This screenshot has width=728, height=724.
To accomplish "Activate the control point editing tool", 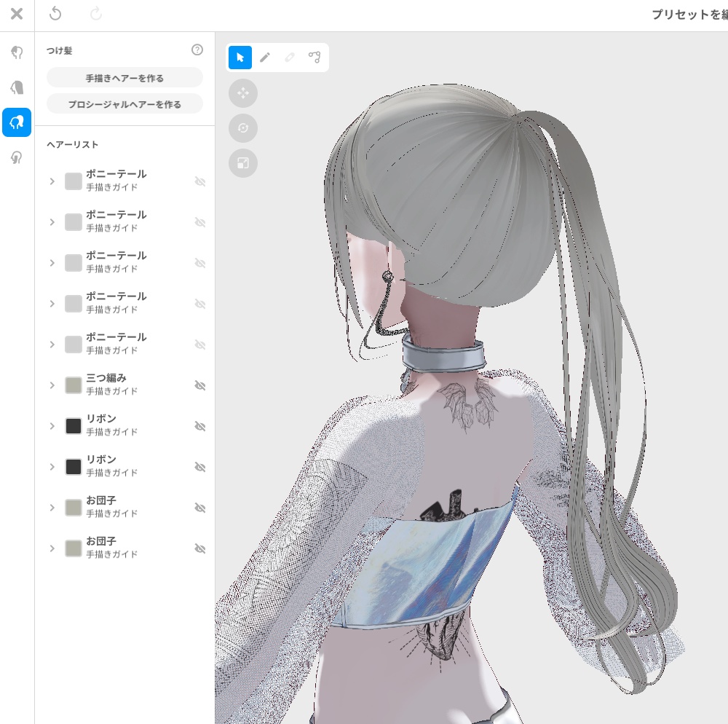I will pos(315,58).
